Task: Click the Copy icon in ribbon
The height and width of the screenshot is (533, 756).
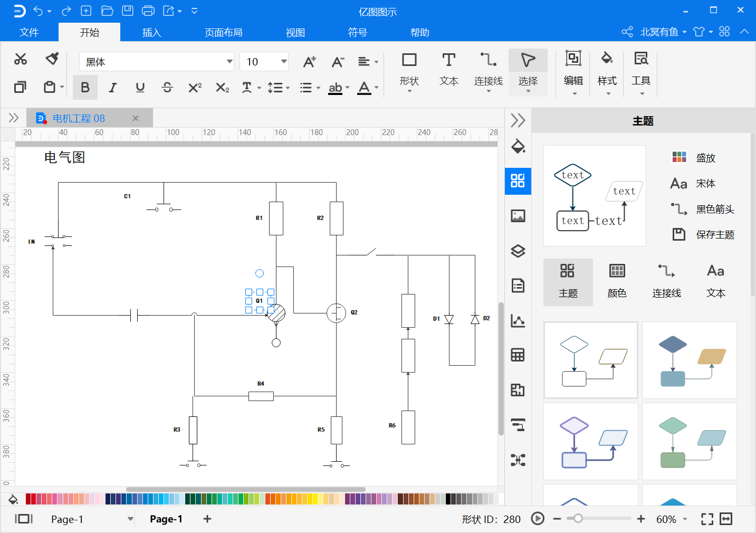Action: (x=21, y=87)
